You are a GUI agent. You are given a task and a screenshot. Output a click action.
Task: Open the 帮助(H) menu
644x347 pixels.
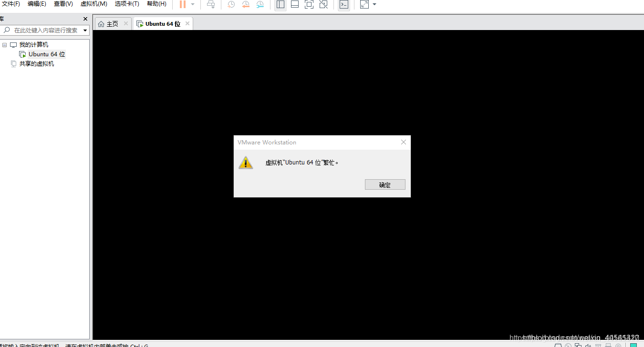click(x=156, y=4)
